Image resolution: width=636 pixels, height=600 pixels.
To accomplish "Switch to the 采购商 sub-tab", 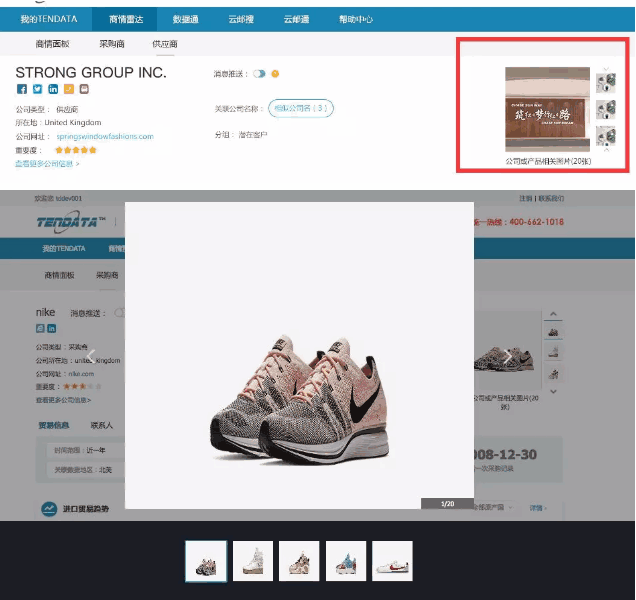I will [112, 44].
